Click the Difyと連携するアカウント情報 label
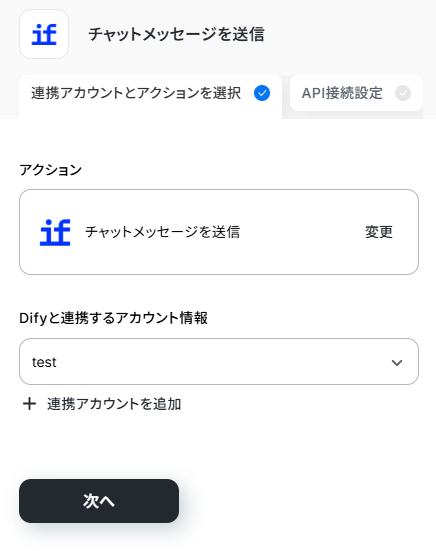This screenshot has height=551, width=436. point(113,318)
